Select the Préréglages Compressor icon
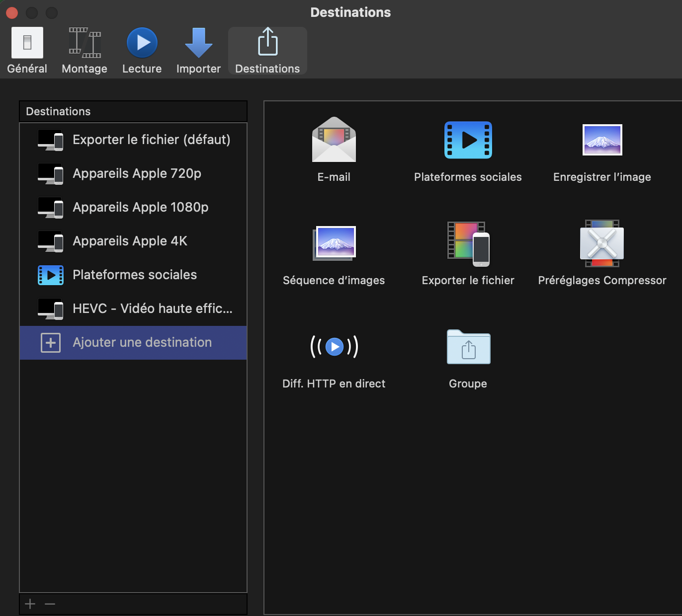The width and height of the screenshot is (682, 616). point(602,243)
